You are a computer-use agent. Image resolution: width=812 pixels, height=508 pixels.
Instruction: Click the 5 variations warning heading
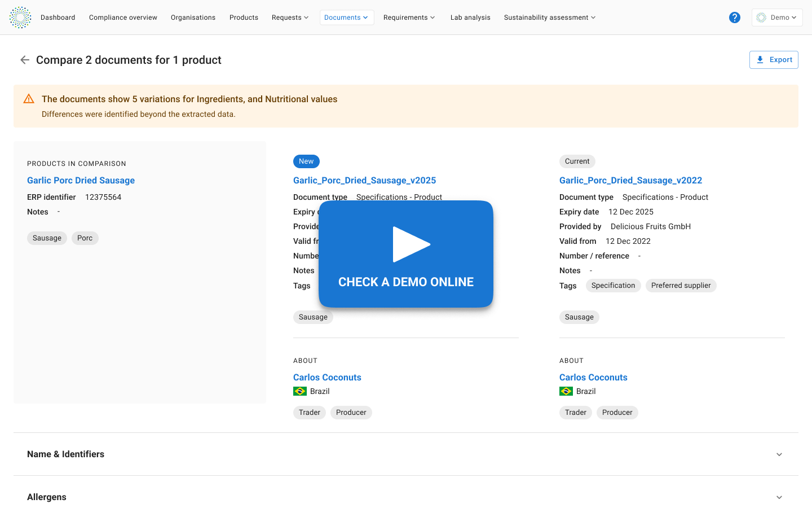click(x=189, y=99)
